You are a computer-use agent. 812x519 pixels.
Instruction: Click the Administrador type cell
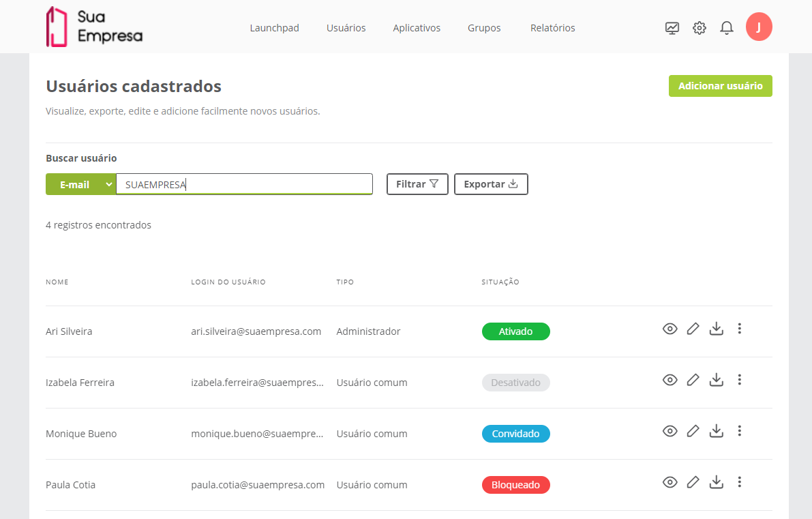coord(368,331)
